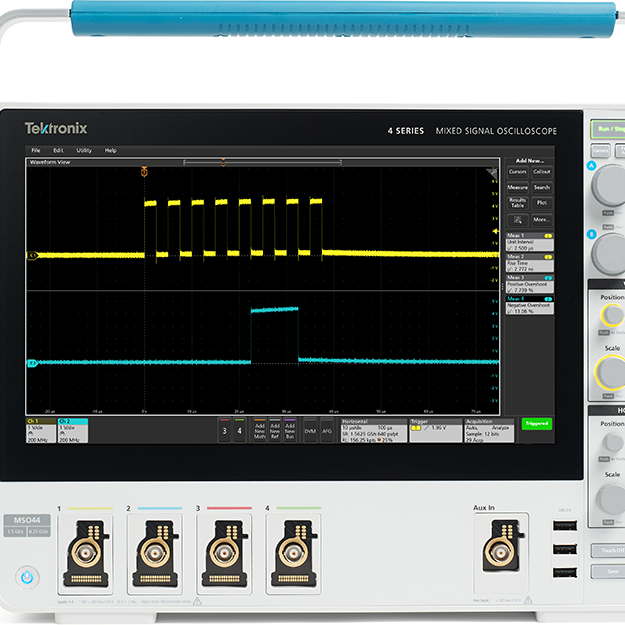Select Meas 4 Negative Overshoot badge
Viewport: 625px width, 625px height.
[529, 305]
